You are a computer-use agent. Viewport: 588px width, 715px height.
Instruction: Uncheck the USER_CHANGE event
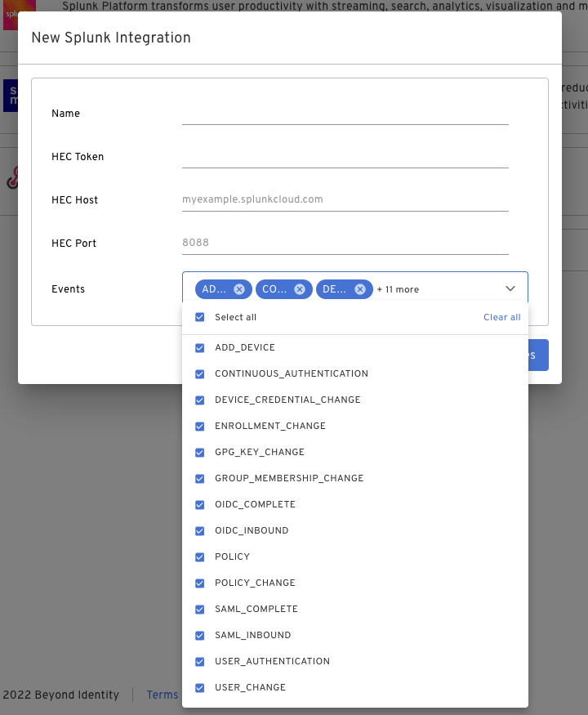pyautogui.click(x=200, y=687)
